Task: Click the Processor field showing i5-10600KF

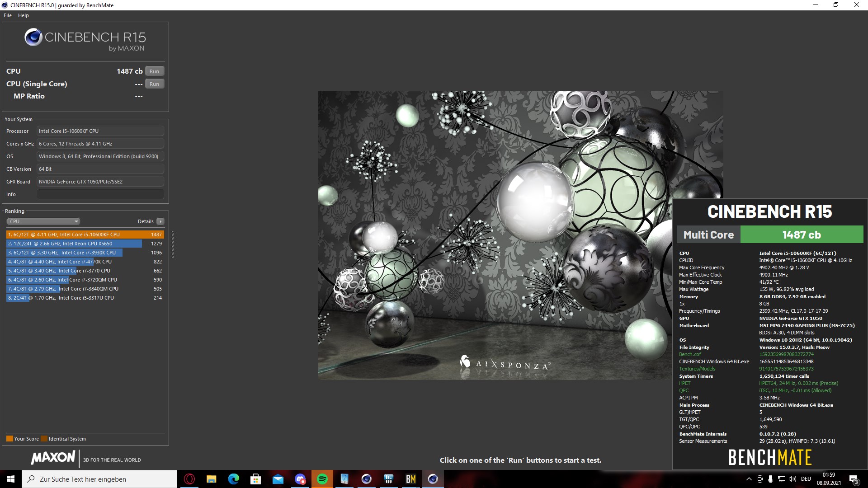Action: [x=100, y=131]
